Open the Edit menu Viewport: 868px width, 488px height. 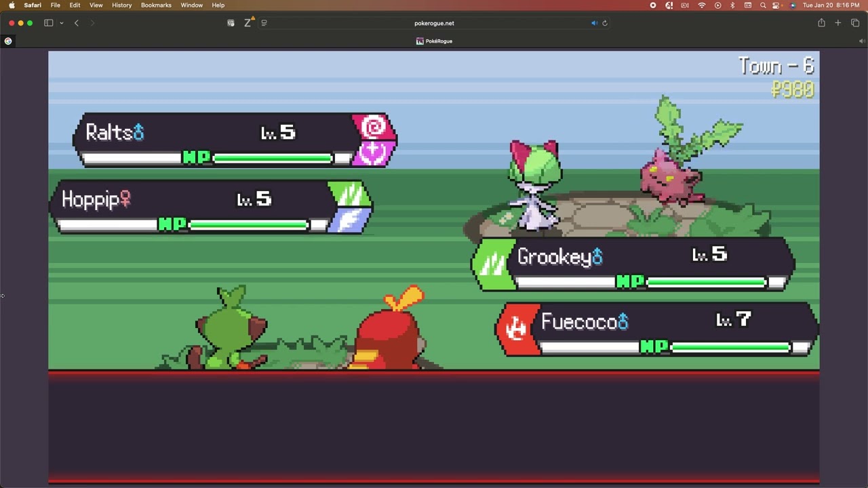pyautogui.click(x=75, y=5)
